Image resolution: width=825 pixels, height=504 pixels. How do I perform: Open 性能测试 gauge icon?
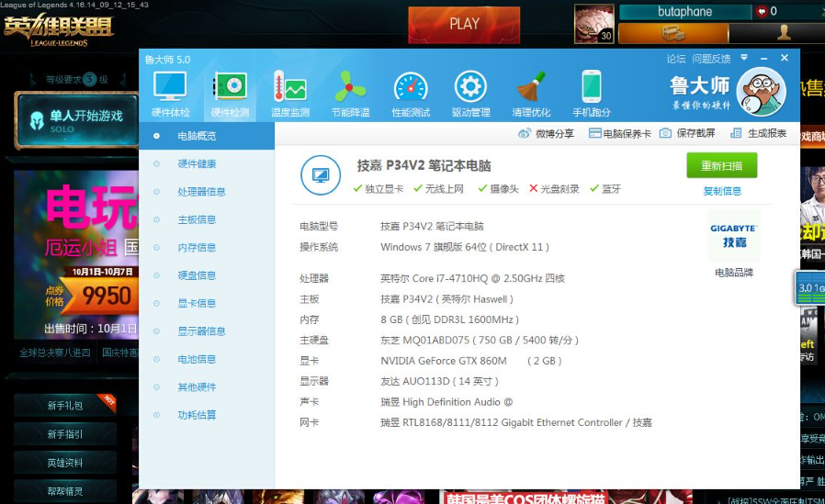pyautogui.click(x=411, y=87)
